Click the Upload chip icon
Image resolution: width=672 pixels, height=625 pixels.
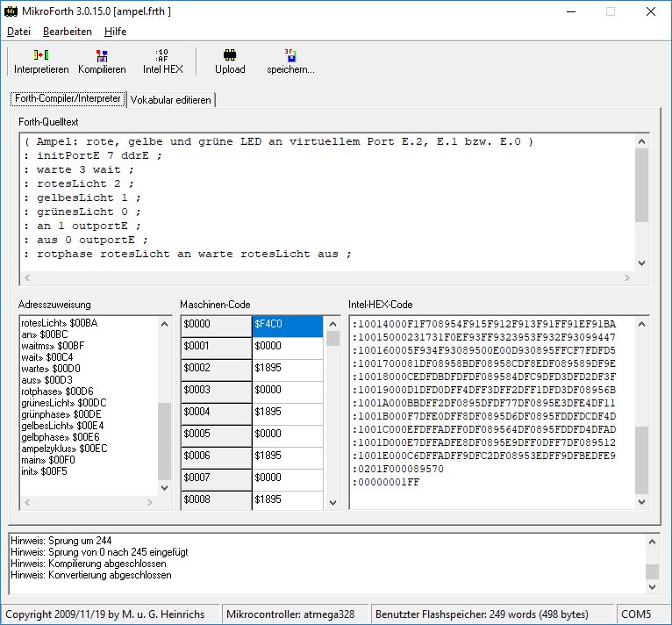click(230, 55)
